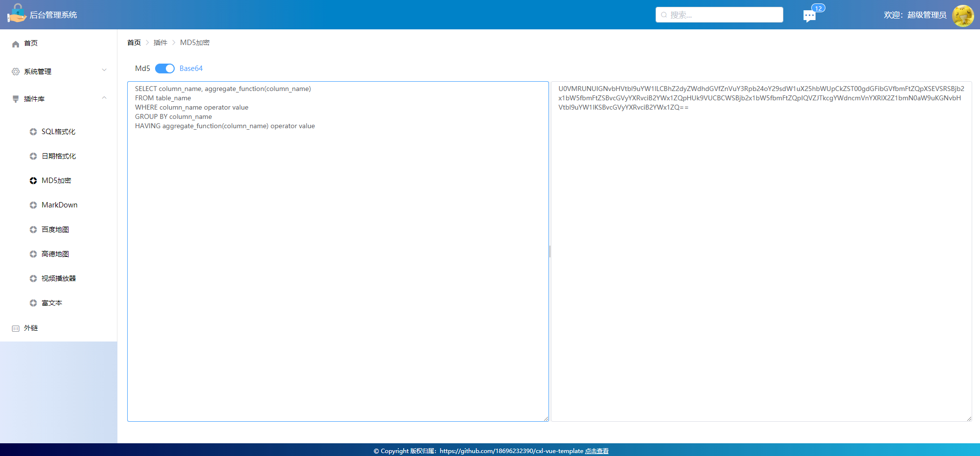Click the admin system logo icon

pos(17,14)
